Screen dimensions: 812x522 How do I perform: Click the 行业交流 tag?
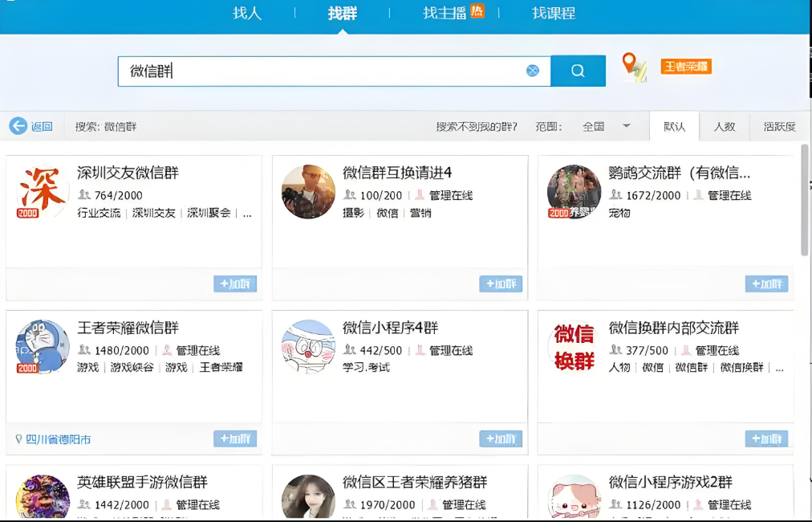click(x=99, y=213)
